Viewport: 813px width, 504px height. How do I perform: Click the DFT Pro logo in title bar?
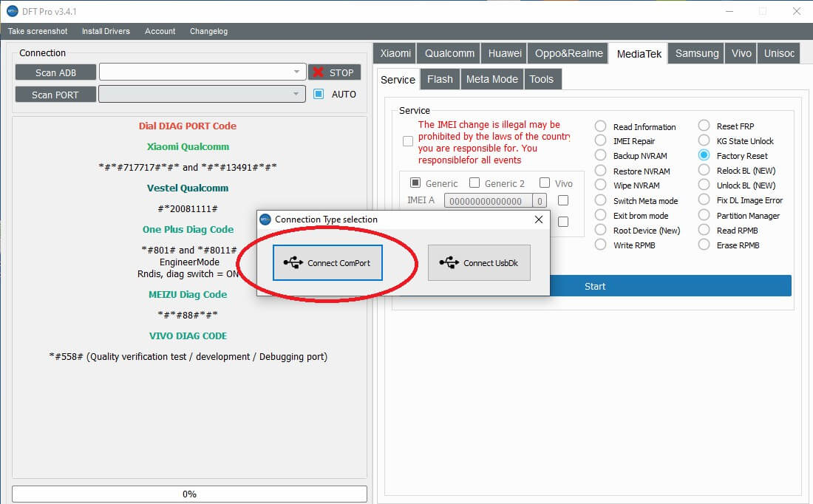coord(13,11)
